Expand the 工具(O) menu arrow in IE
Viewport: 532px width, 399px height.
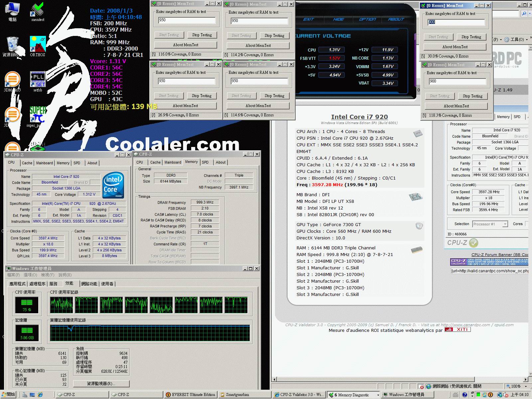(527, 40)
